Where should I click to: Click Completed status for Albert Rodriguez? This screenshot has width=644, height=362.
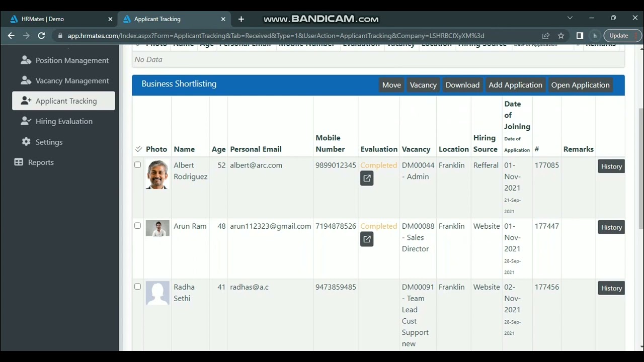tap(378, 165)
